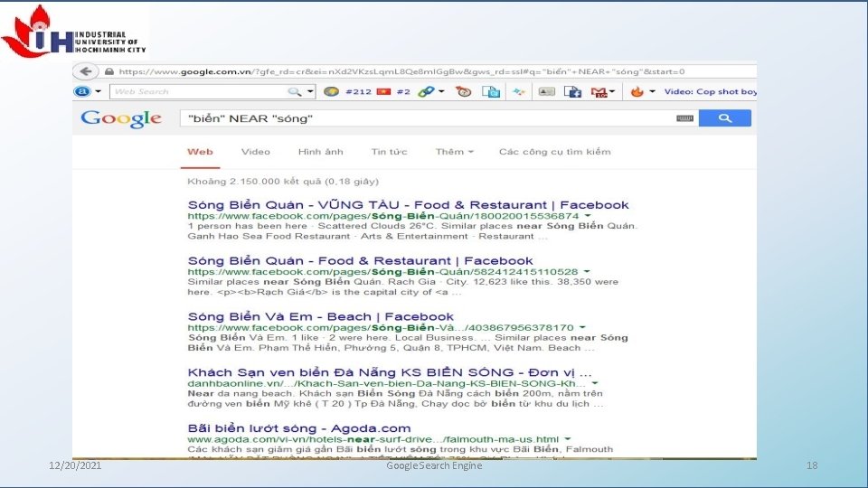Click the on-screen keyboard icon in the Google search box
868x488 pixels.
(684, 117)
